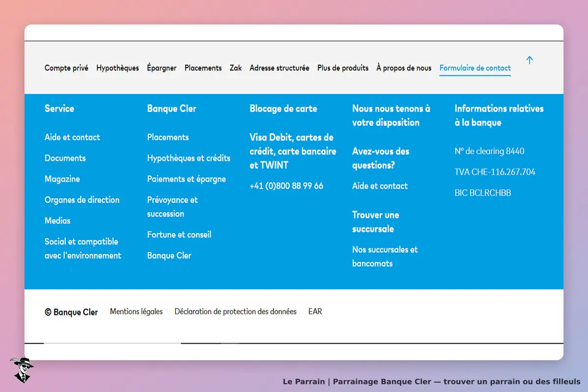Select Épargner navigation item
Viewport: 588px width, 392px height.
[162, 68]
